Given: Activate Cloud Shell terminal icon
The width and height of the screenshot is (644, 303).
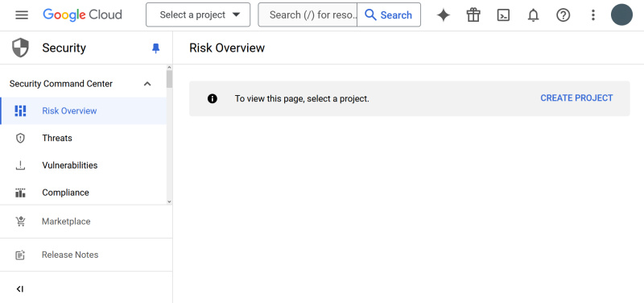Looking at the screenshot, I should 503,15.
